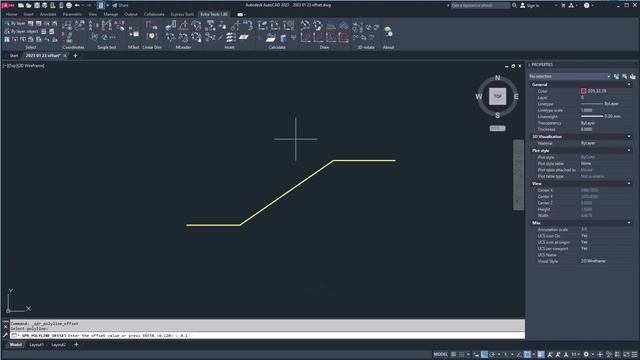Open the Home ribbon tab
Image resolution: width=640 pixels, height=360 pixels.
tap(11, 14)
